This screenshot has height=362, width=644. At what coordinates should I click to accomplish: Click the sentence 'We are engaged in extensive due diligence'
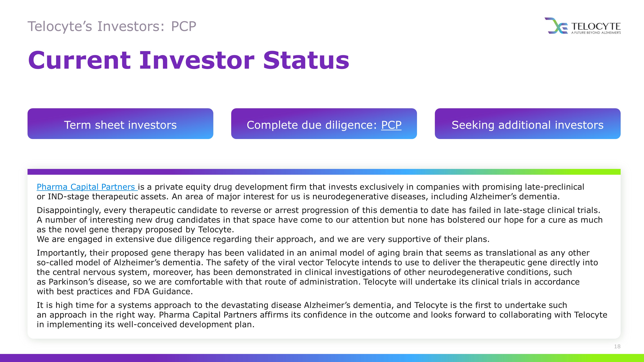tap(263, 239)
